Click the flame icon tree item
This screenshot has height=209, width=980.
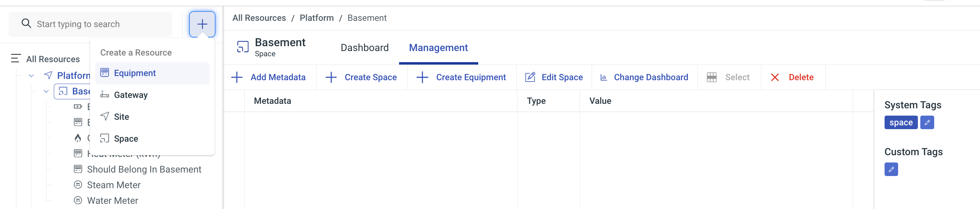coord(78,138)
